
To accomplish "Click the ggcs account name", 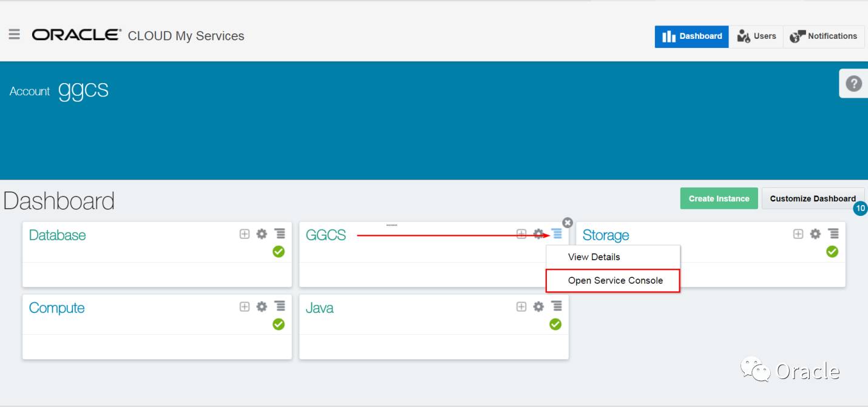I will 83,90.
